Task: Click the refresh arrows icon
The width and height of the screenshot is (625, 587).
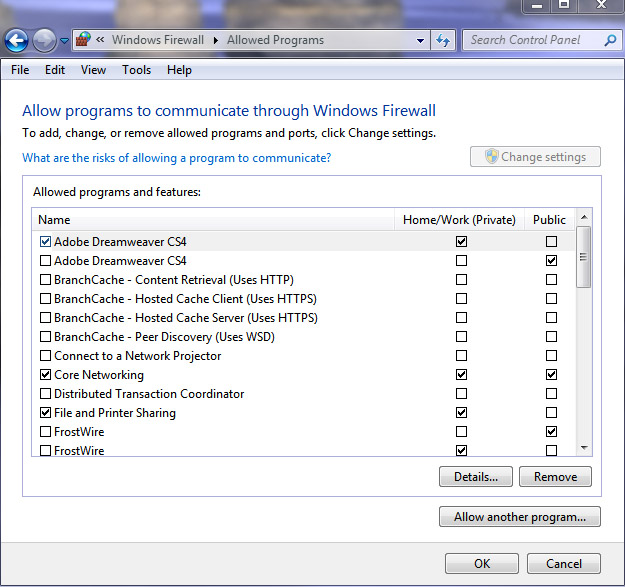Action: 443,40
